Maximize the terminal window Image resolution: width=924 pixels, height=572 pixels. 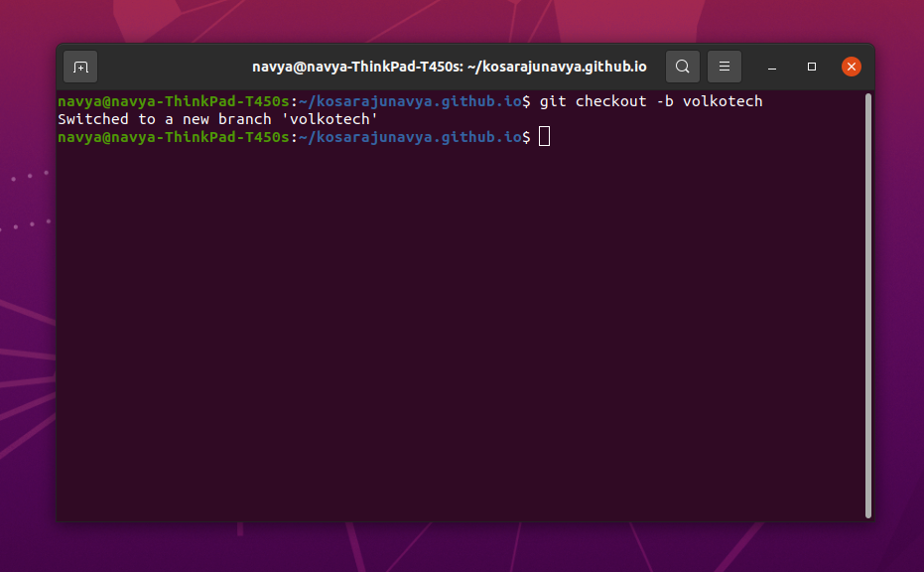pos(811,67)
